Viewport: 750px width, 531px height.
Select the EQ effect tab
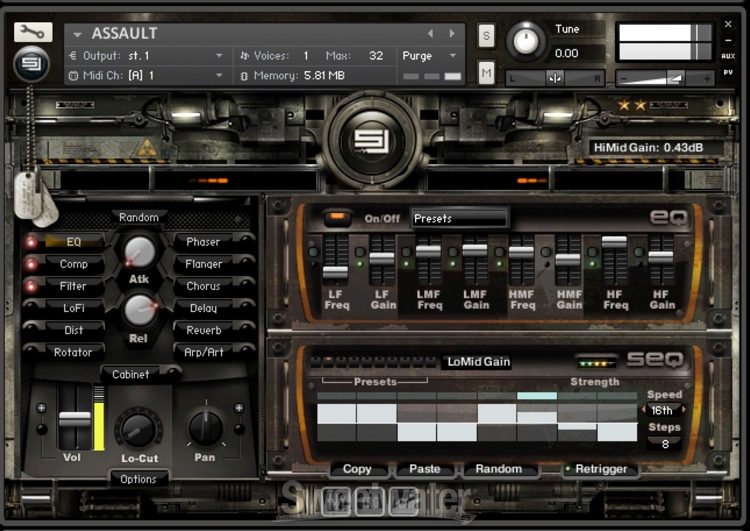tap(73, 242)
